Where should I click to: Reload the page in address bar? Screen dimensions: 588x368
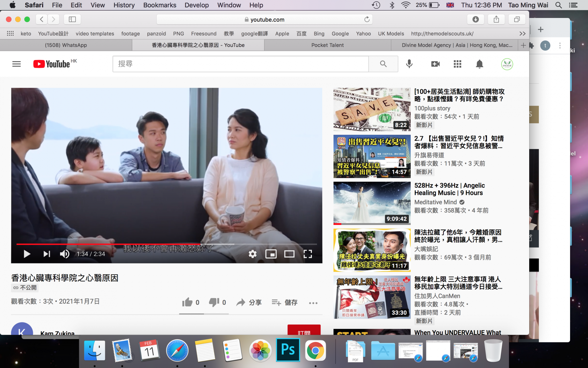[367, 19]
